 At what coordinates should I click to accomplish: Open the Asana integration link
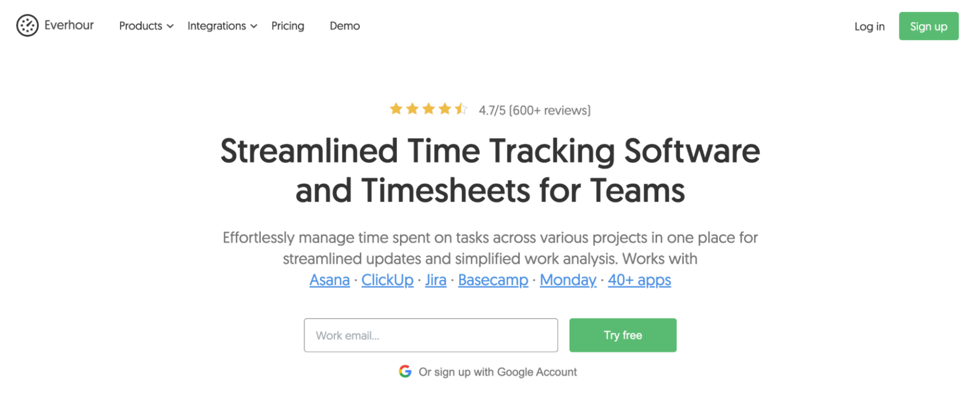click(x=330, y=280)
